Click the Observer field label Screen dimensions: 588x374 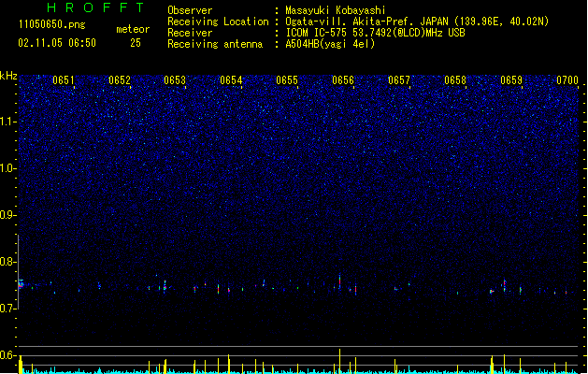(x=190, y=10)
